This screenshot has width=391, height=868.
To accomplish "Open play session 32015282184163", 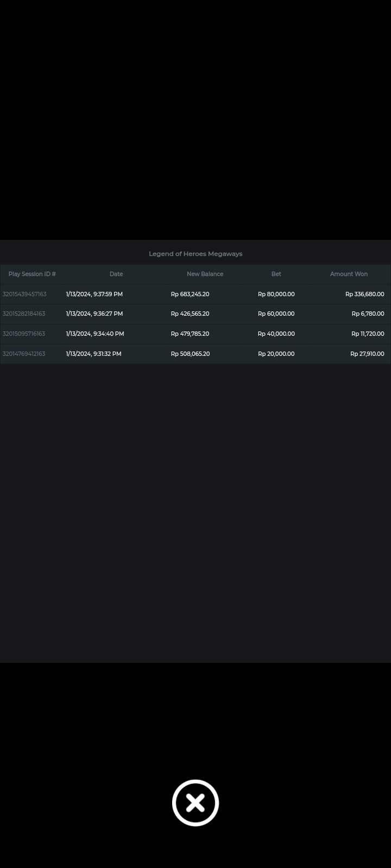I will coord(24,314).
